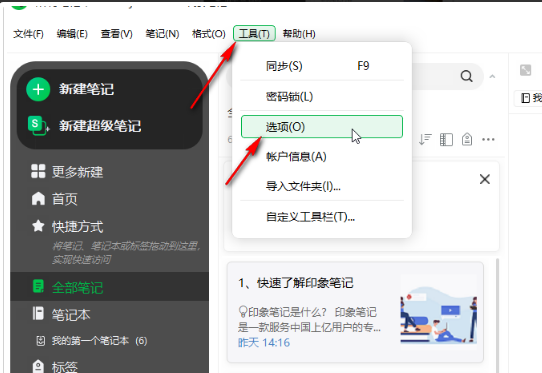542x373 pixels.
Task: Close the banner card with X
Action: click(485, 179)
